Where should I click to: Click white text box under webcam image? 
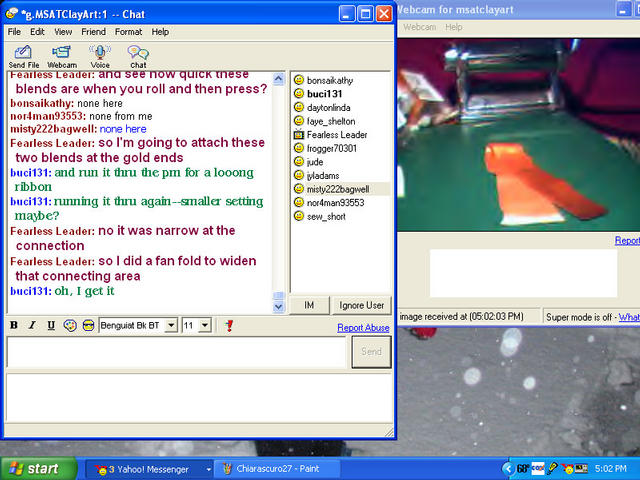pos(524,273)
